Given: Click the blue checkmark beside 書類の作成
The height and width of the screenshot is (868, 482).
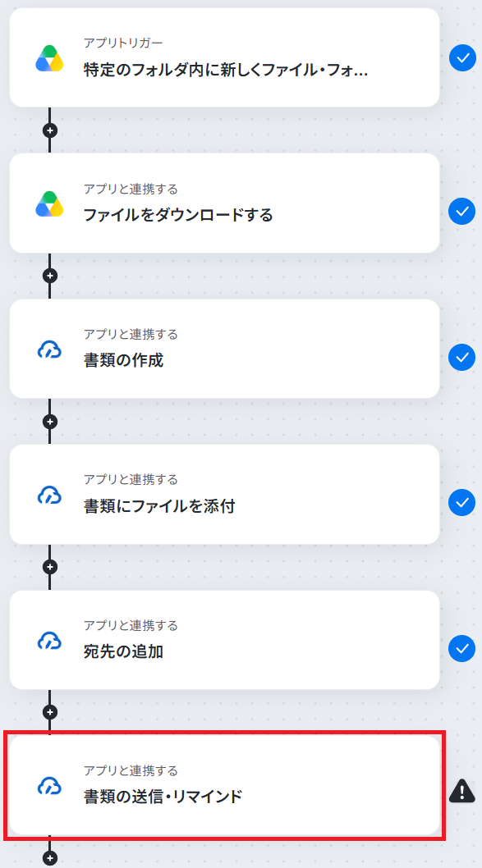Looking at the screenshot, I should click(x=462, y=357).
